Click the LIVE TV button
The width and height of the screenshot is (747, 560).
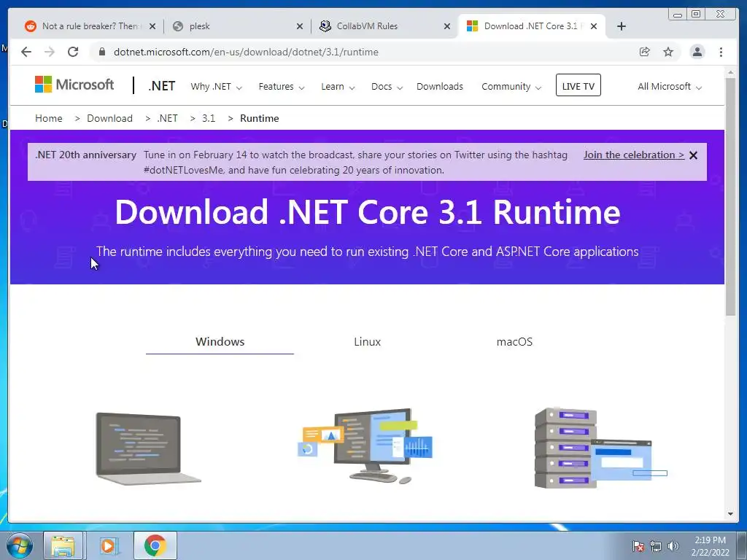578,85
